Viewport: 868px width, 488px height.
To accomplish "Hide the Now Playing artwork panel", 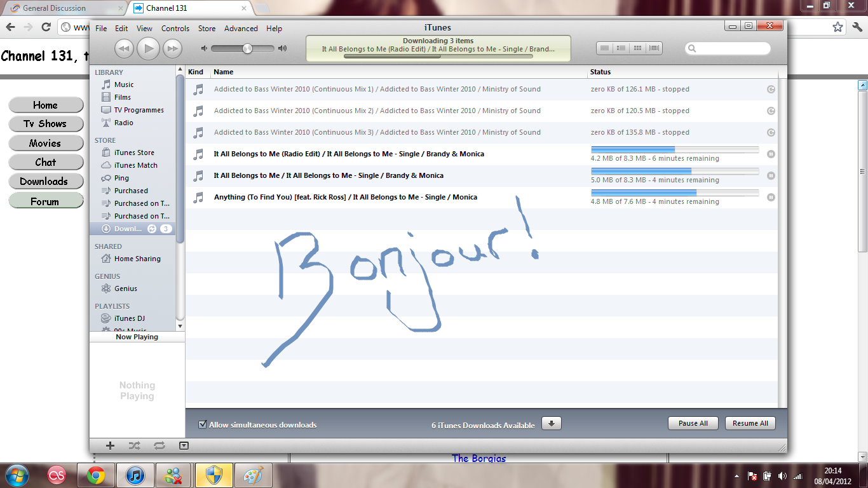I will point(184,445).
